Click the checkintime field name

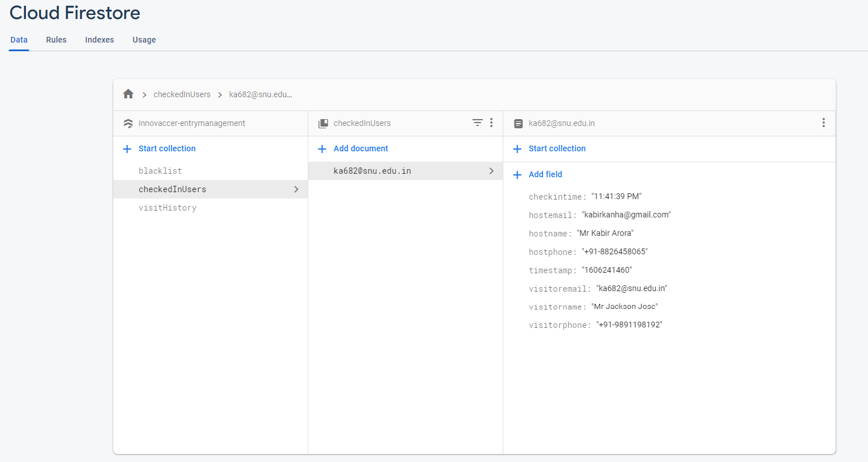coord(557,197)
